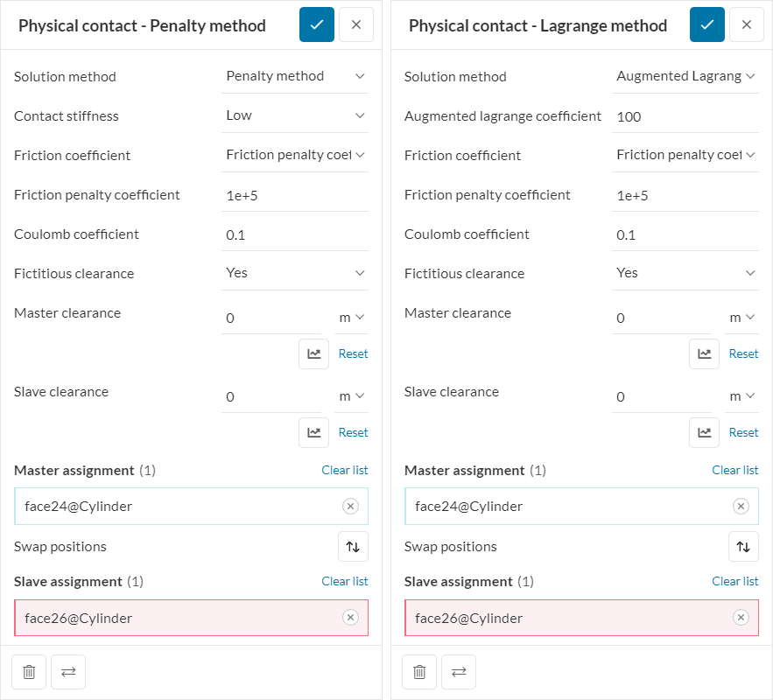Screen dimensions: 773x700
Task: Select face26@Cylinder slave entry in Penalty panel
Action: tap(175, 618)
